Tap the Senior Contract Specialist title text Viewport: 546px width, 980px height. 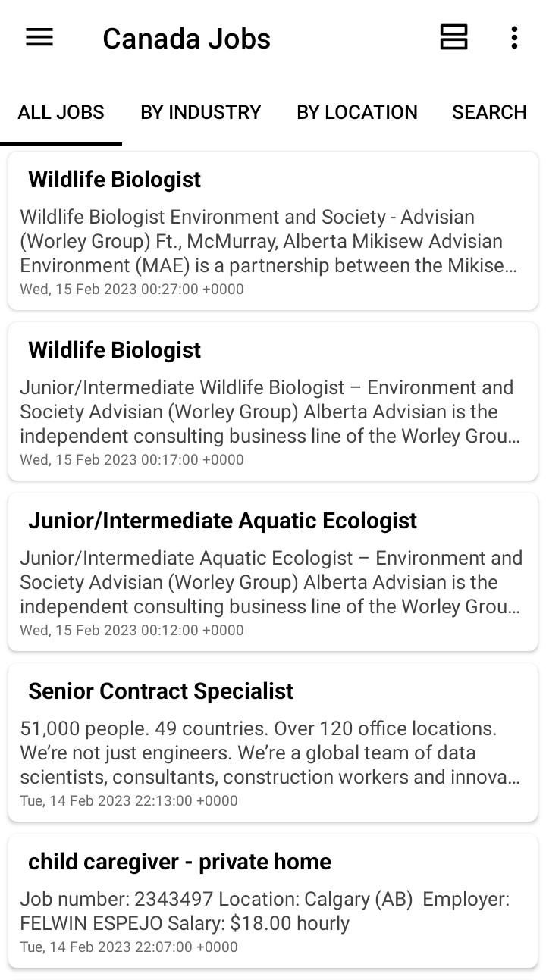tap(161, 691)
